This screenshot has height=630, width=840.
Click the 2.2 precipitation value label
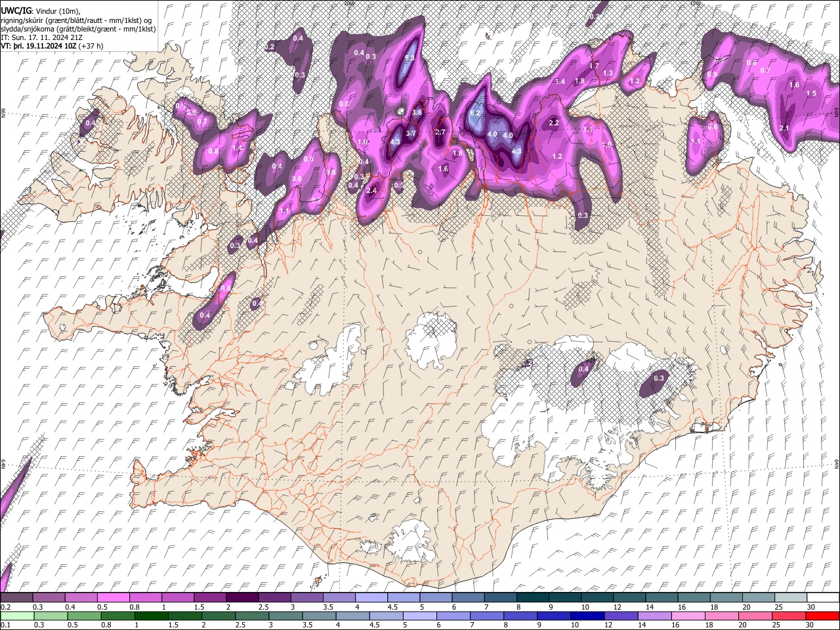553,123
